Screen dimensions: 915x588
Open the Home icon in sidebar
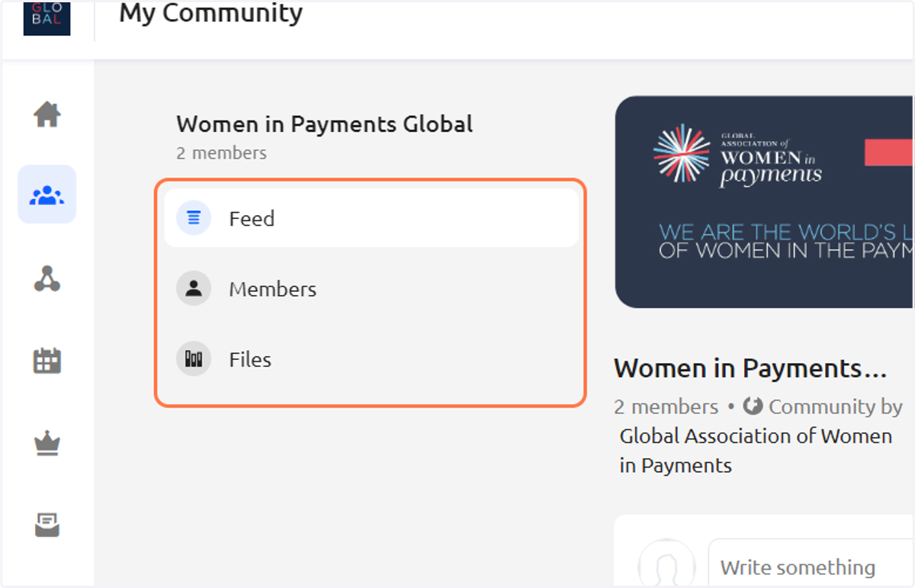47,115
